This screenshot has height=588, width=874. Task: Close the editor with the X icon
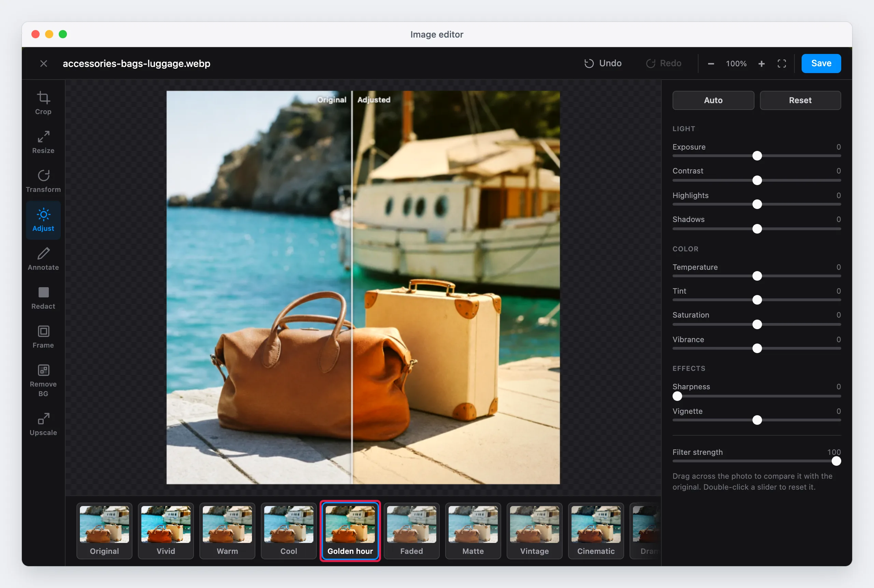click(43, 64)
